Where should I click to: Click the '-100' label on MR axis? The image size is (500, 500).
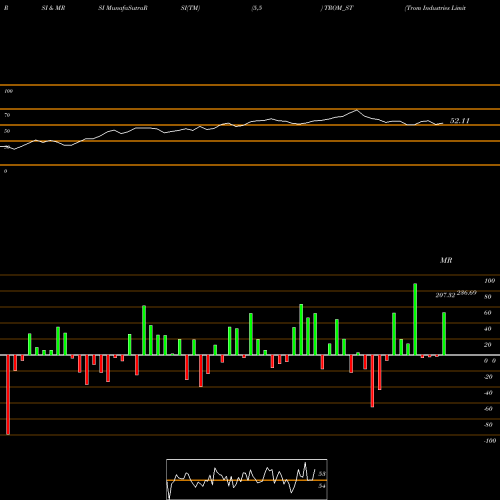(x=490, y=441)
